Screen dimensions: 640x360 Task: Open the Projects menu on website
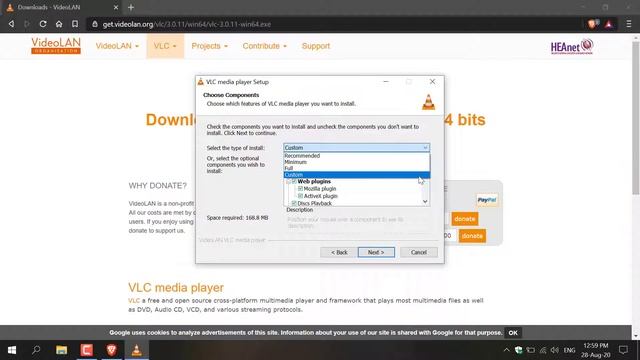(x=209, y=46)
